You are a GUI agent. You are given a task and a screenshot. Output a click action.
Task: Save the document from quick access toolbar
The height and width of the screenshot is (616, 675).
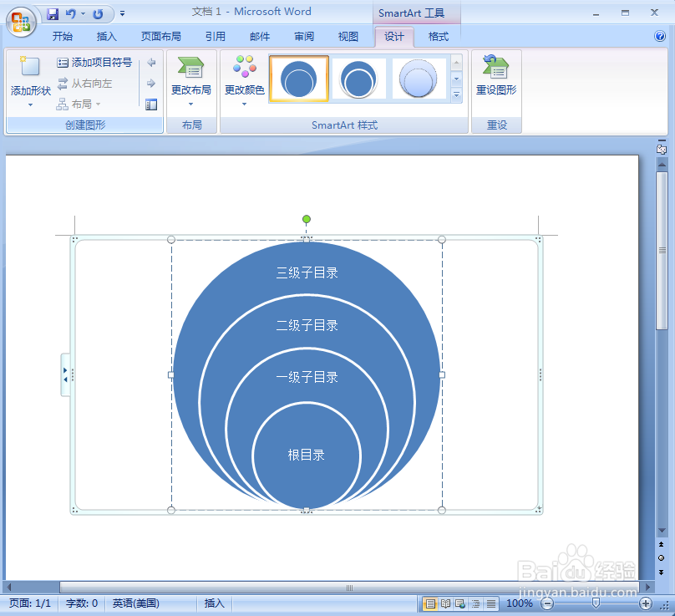click(53, 13)
